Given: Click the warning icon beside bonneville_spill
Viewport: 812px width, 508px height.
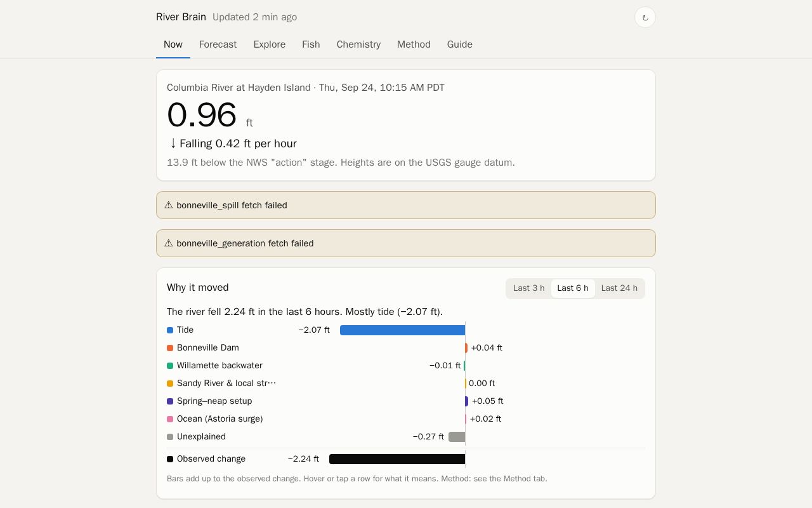Looking at the screenshot, I should click(169, 205).
